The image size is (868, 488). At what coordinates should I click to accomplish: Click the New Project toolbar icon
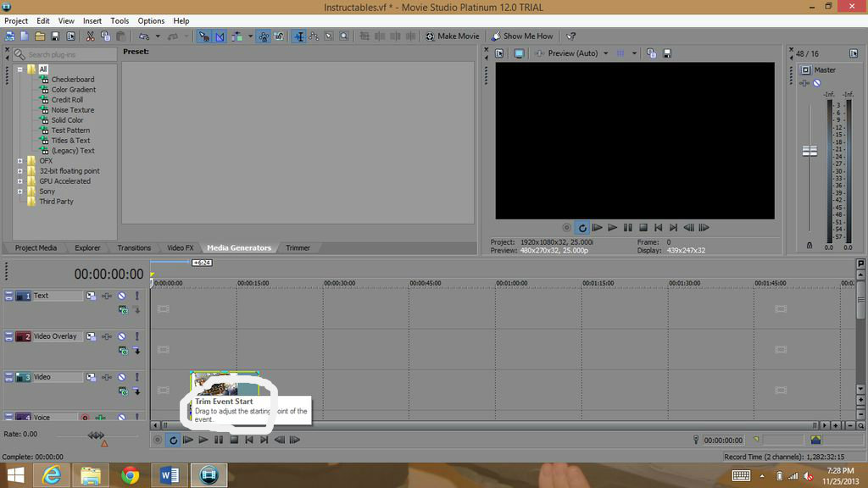[25, 36]
